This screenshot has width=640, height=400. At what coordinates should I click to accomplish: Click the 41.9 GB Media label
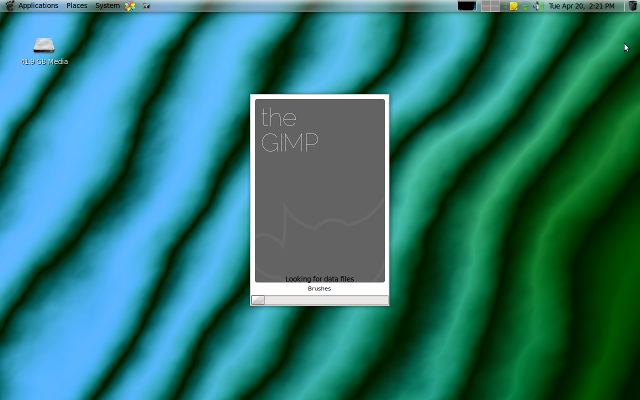pyautogui.click(x=44, y=62)
